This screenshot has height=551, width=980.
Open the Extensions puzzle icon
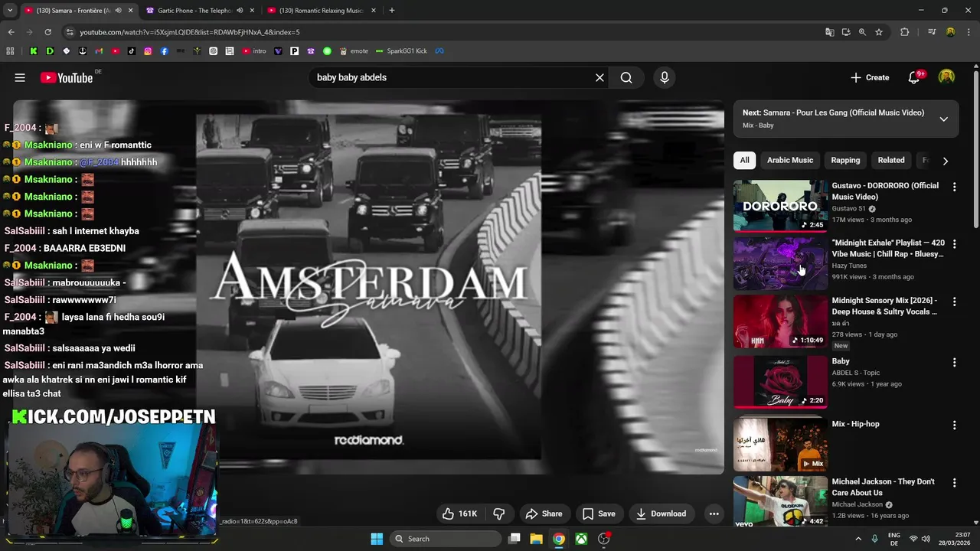coord(904,32)
